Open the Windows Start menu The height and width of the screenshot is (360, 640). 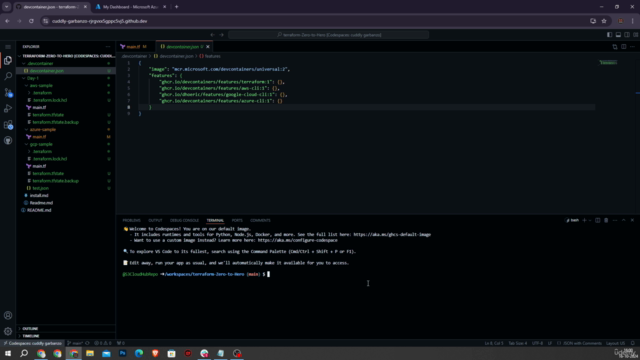click(8, 353)
